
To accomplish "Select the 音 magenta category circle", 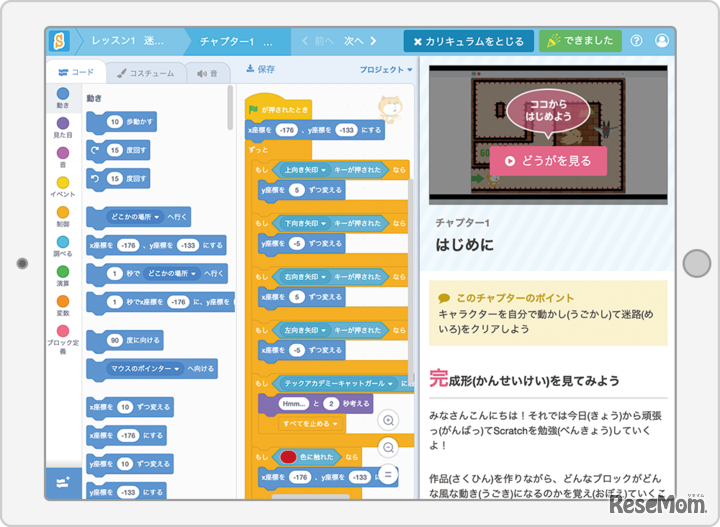I will click(63, 153).
